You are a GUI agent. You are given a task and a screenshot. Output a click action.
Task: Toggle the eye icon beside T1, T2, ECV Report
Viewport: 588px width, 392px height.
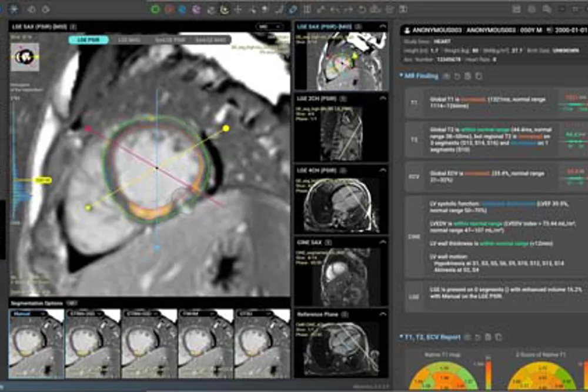(467, 337)
